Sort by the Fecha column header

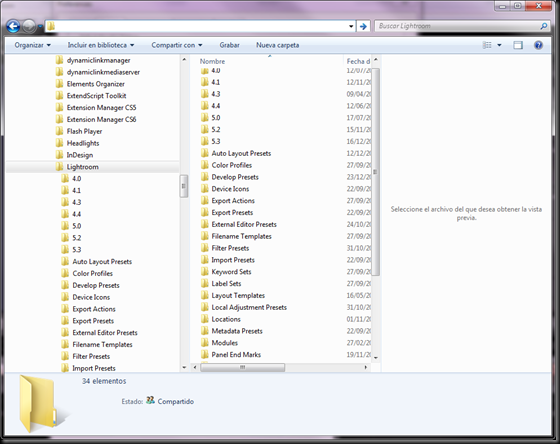(358, 61)
